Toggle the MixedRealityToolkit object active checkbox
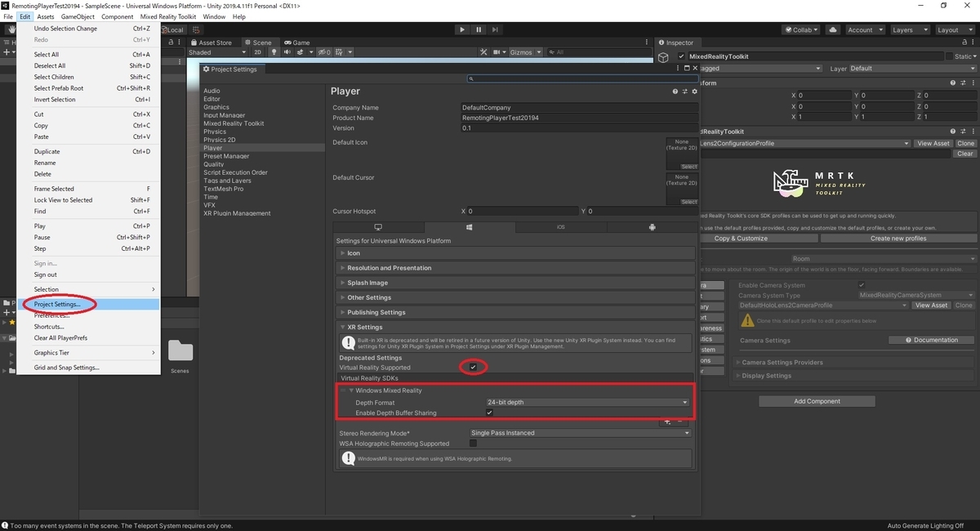The image size is (980, 531). (683, 56)
